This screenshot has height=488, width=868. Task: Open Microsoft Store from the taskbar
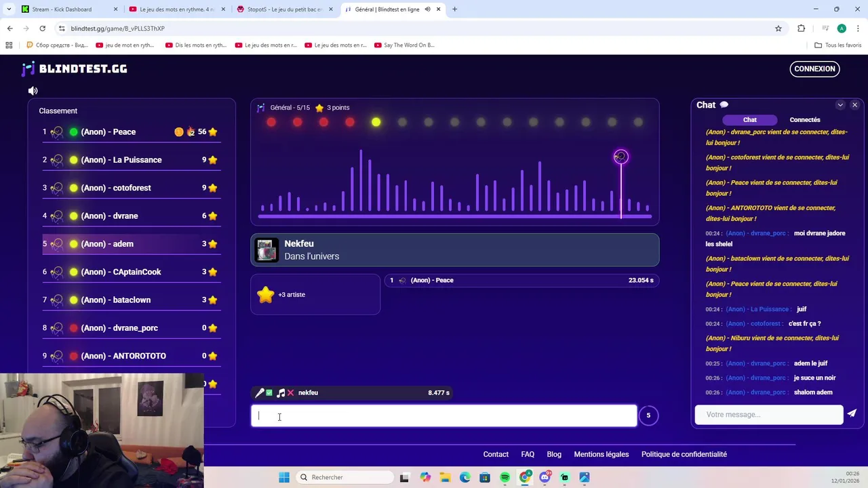point(485,477)
